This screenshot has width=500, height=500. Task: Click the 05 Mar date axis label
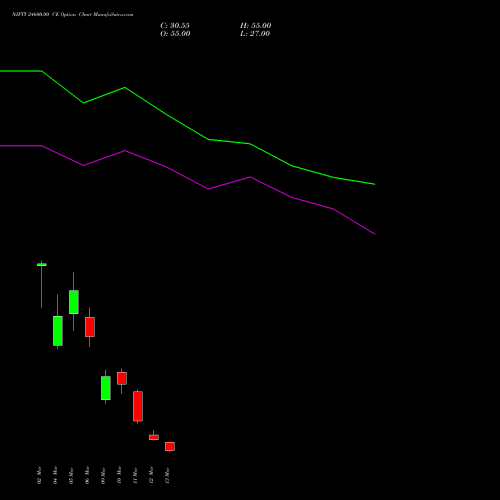point(71,475)
